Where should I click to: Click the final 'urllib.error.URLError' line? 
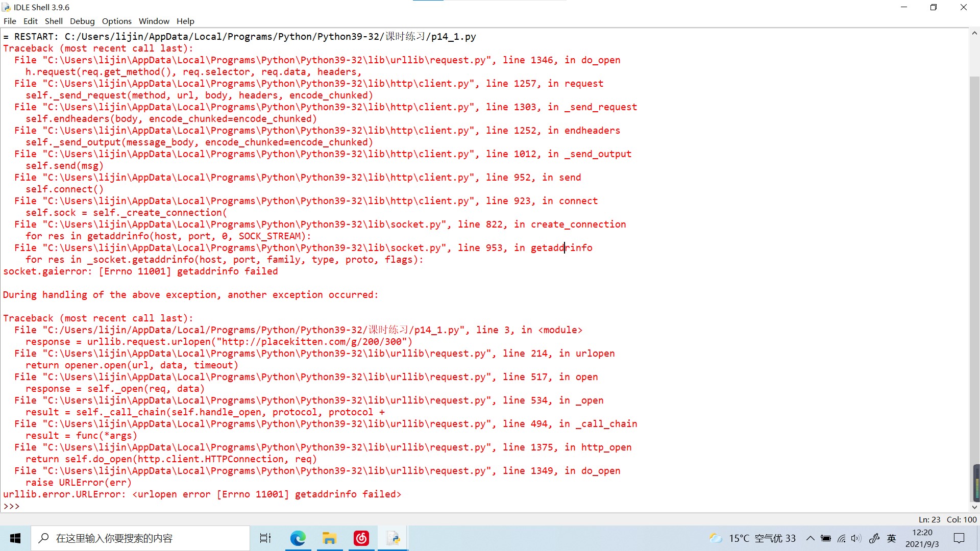click(202, 494)
